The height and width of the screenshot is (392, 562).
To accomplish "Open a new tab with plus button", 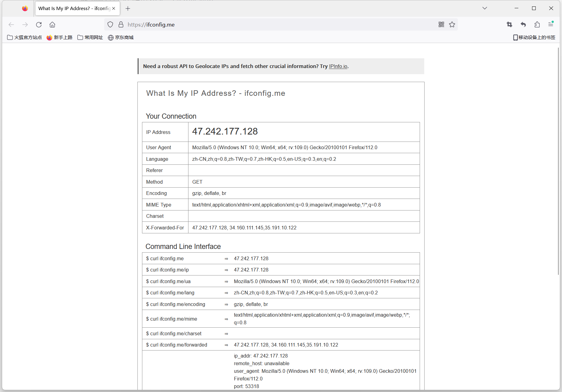I will (128, 9).
